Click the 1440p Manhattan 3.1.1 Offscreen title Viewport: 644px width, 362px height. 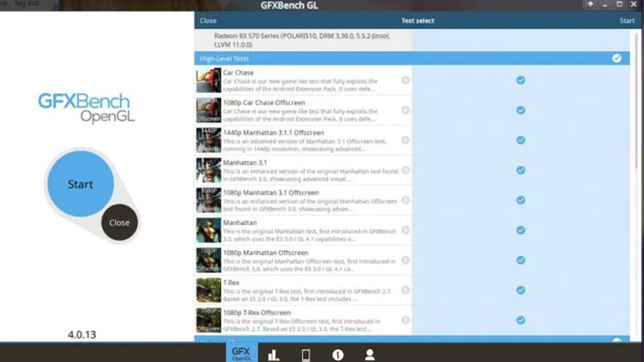[274, 133]
